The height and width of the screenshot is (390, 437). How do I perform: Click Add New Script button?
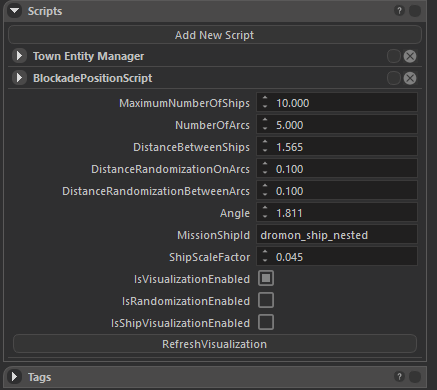tap(215, 35)
